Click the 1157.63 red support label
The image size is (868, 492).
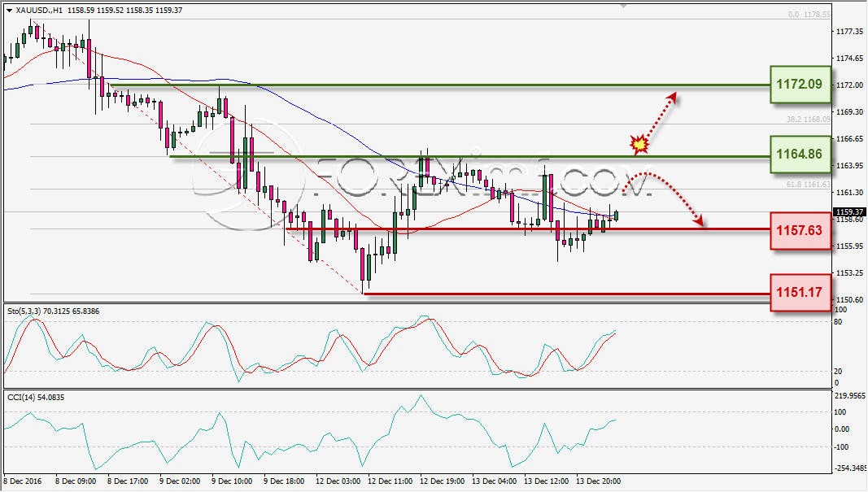800,230
